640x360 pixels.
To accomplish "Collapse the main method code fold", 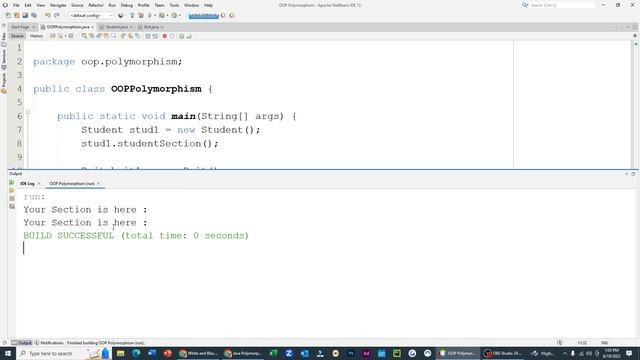I will tap(28, 112).
